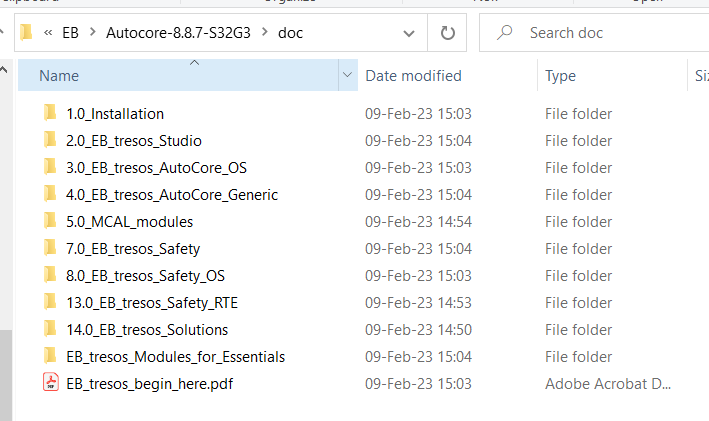Sort files by Date modified column
Image resolution: width=709 pixels, height=421 pixels.
click(413, 75)
